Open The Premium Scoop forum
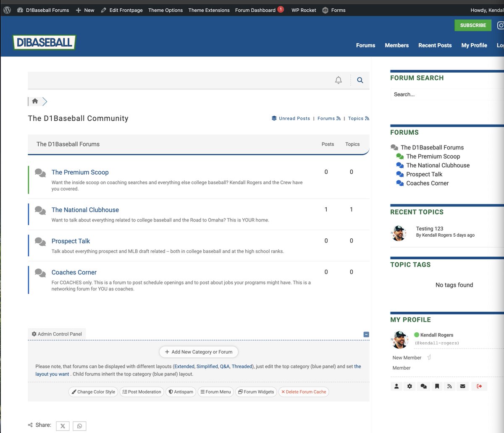This screenshot has height=433, width=504. [x=80, y=172]
